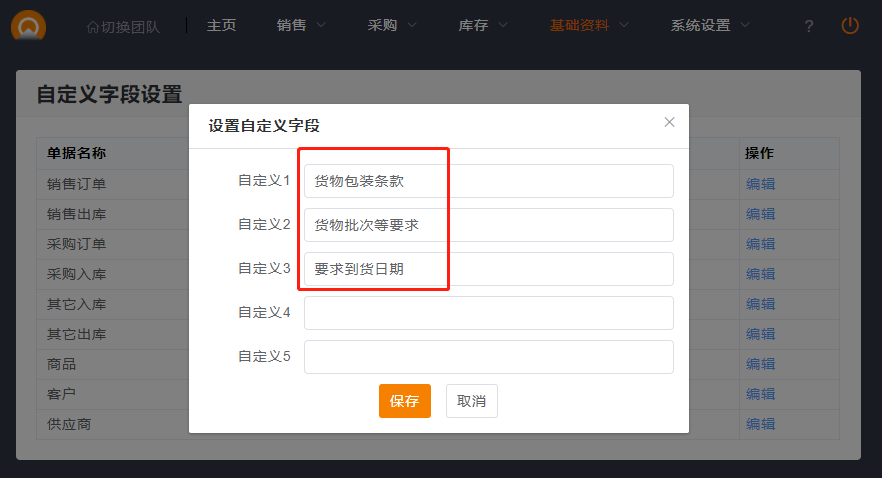Viewport: 882px width, 478px height.
Task: Expand the 采购 dropdown menu
Action: [392, 26]
